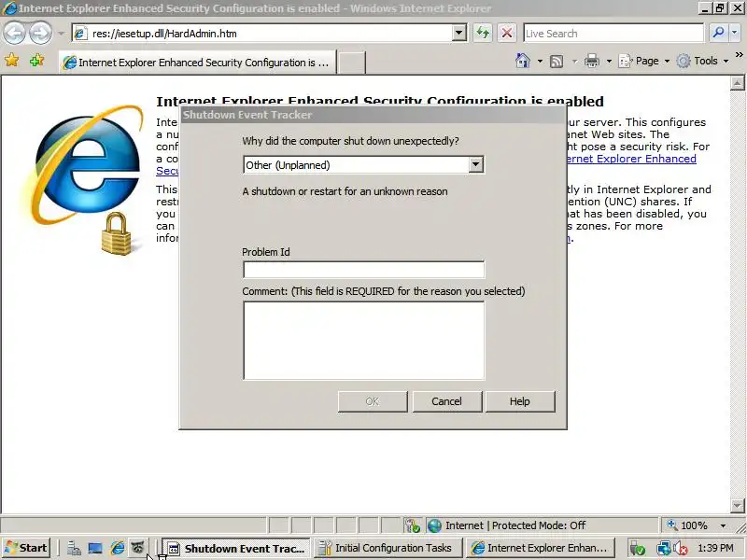Click the scroll down arrow on page scrollbar
This screenshot has width=747, height=560.
737,506
